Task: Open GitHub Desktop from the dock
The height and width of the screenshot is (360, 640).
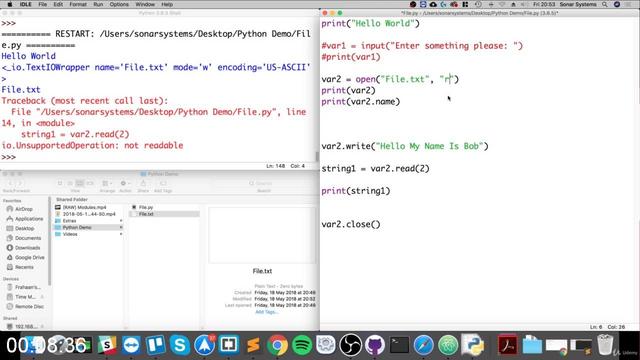Action: coord(375,345)
